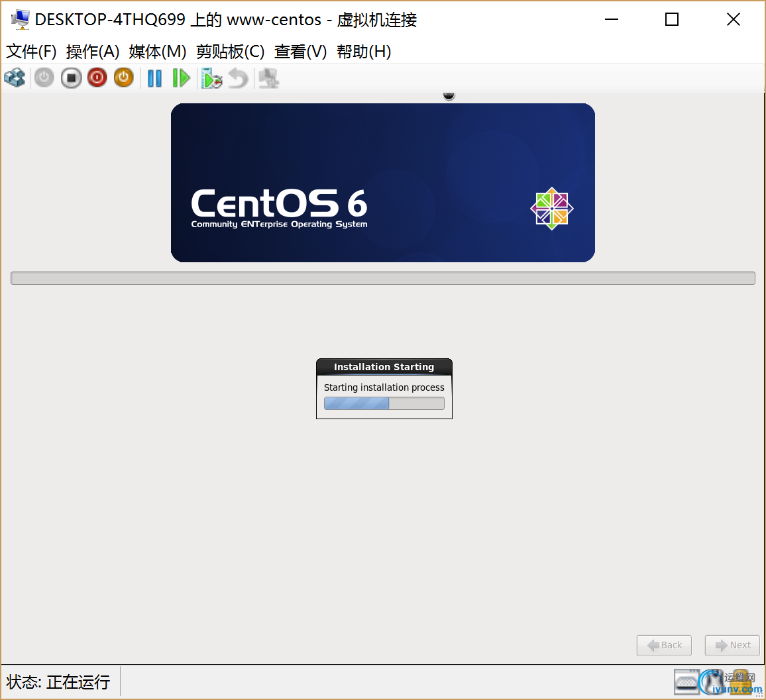Click the Start (power on) toolbar icon
Image resolution: width=766 pixels, height=700 pixels.
tap(44, 78)
